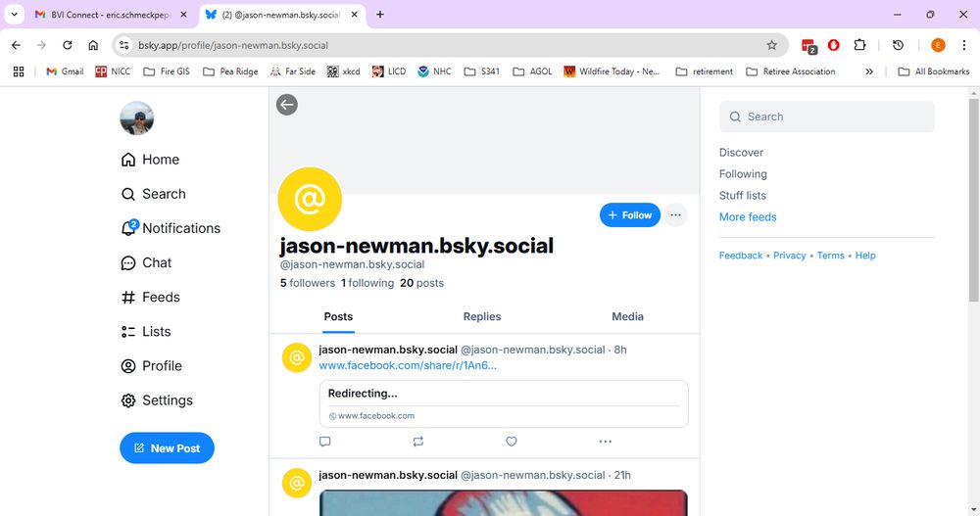Viewport: 980px width, 516px height.
Task: View site information icon
Action: point(123,45)
